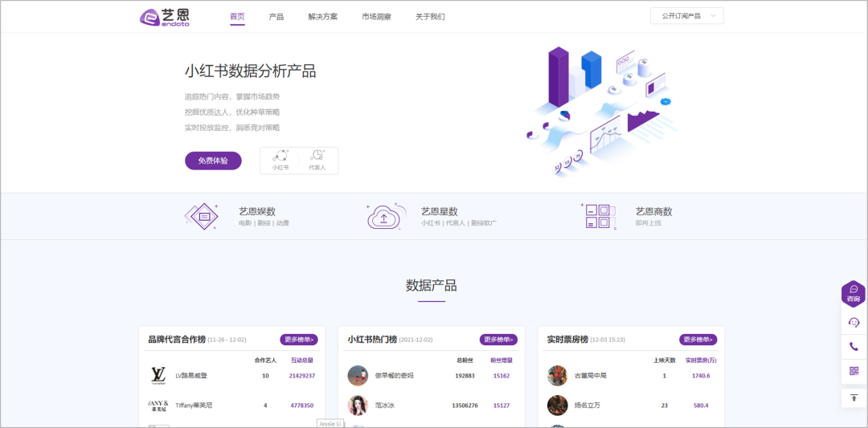Open the 咨询 chat hexagon icon
The image size is (868, 428).
[x=853, y=294]
